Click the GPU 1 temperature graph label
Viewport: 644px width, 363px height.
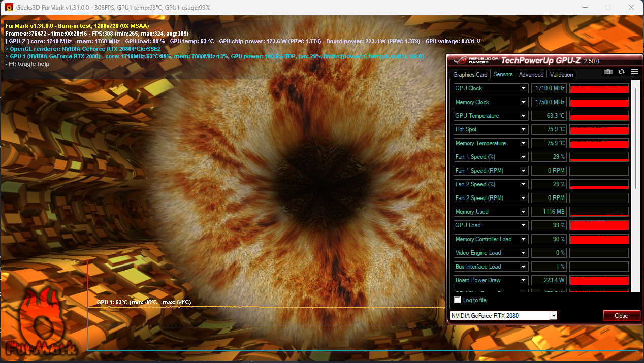coord(144,302)
